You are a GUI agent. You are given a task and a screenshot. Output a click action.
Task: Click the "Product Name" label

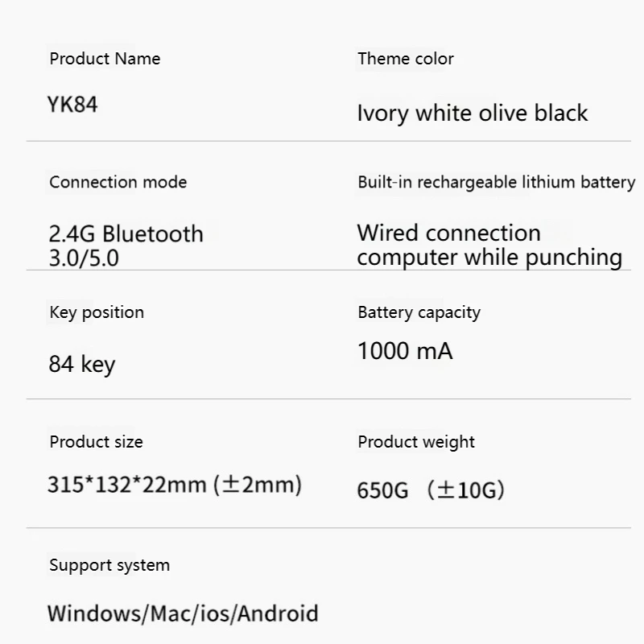pyautogui.click(x=105, y=59)
